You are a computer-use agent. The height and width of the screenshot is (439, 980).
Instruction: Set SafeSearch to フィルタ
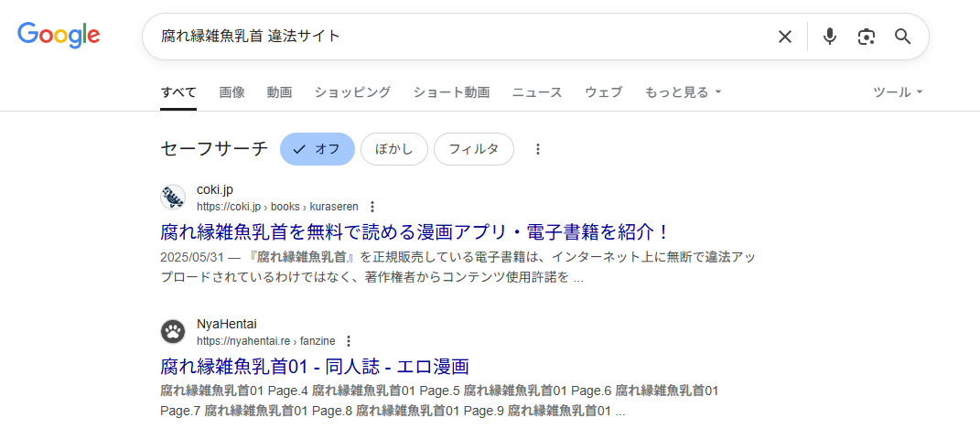click(x=474, y=149)
